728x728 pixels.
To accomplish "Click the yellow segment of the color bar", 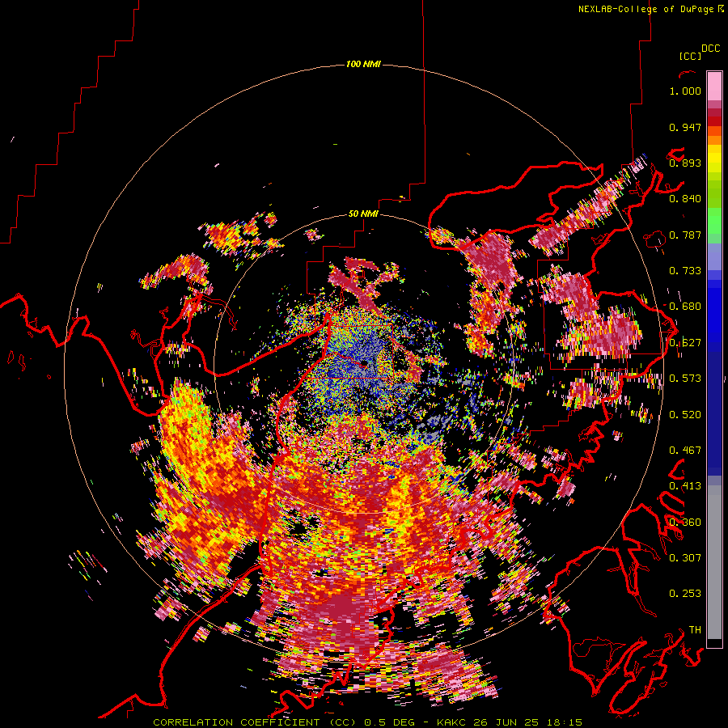I will point(714,159).
